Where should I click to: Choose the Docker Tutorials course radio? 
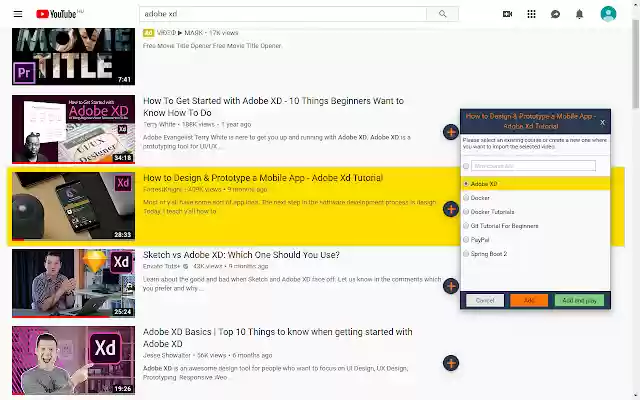466,211
